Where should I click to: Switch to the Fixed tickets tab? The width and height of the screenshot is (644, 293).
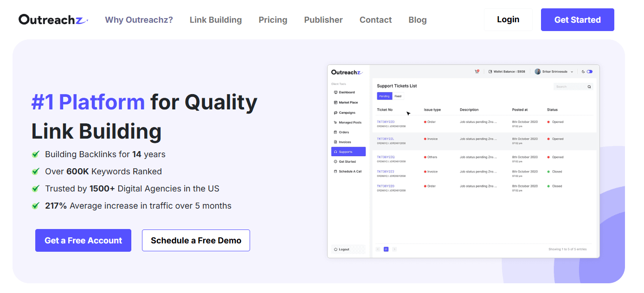pos(398,96)
